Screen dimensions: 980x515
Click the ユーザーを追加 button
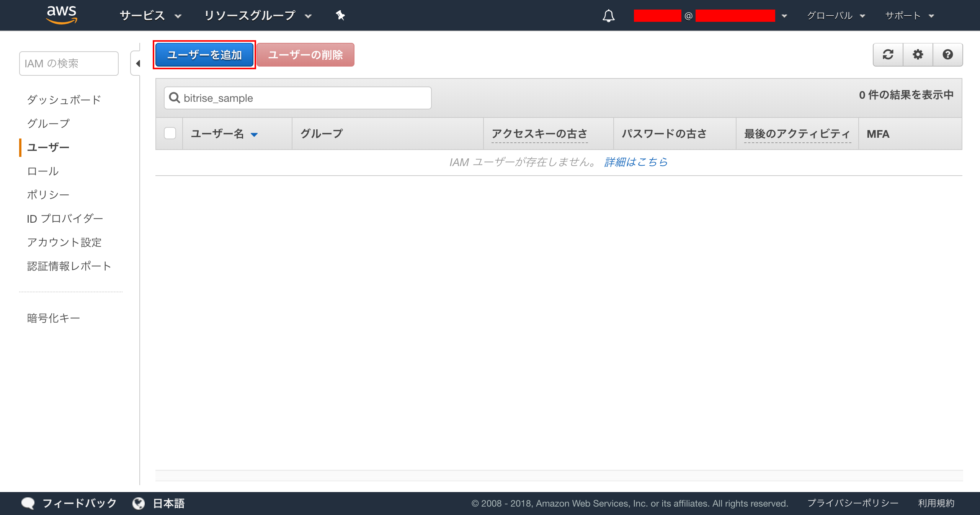tap(204, 55)
